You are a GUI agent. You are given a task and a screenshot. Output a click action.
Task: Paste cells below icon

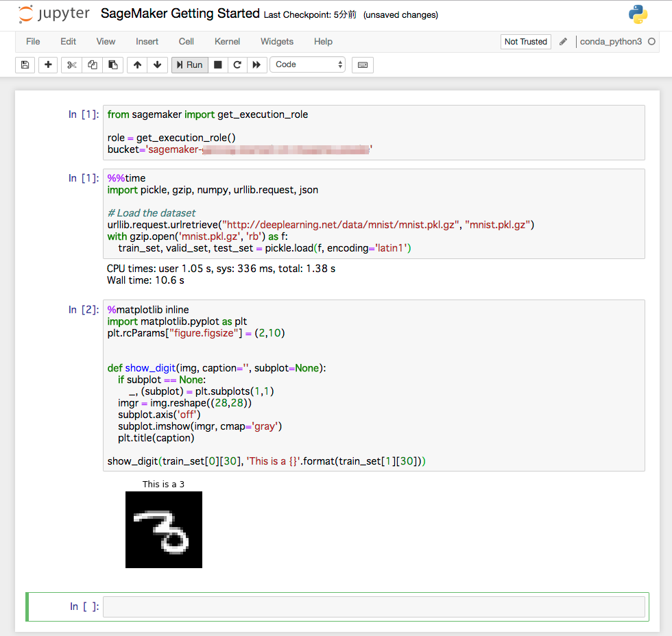[113, 64]
